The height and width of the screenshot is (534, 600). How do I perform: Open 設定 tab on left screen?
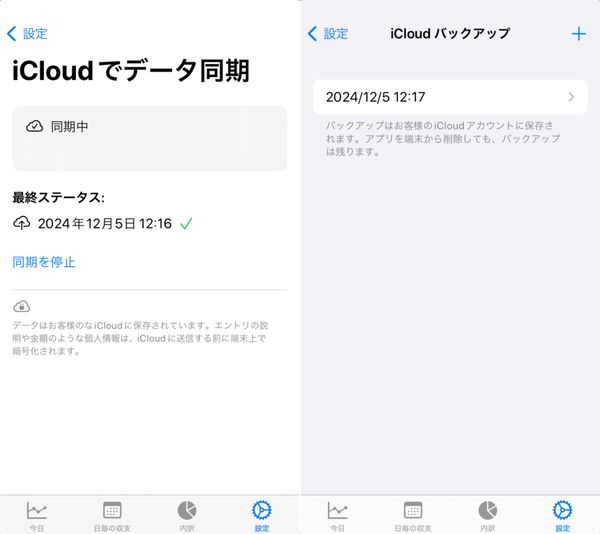pos(262,516)
